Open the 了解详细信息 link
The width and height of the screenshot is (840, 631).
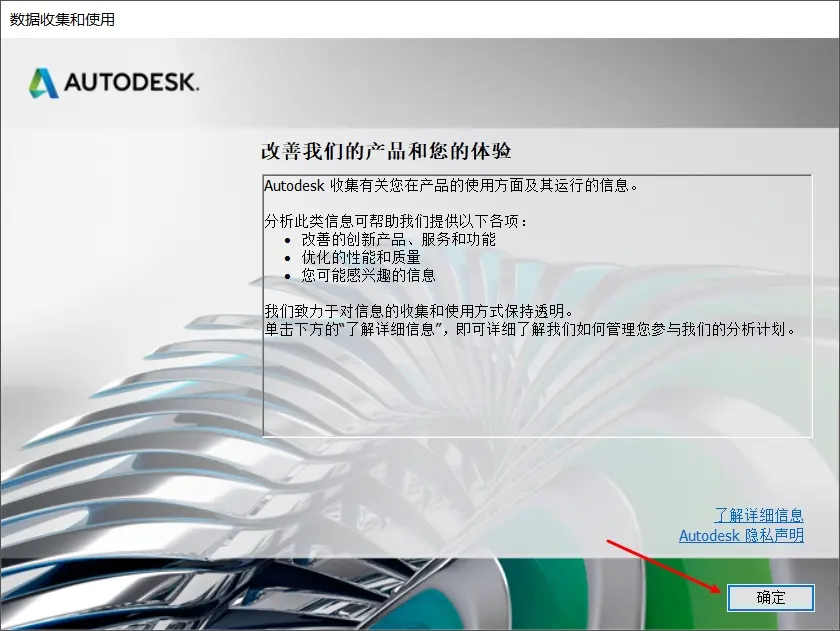(759, 515)
